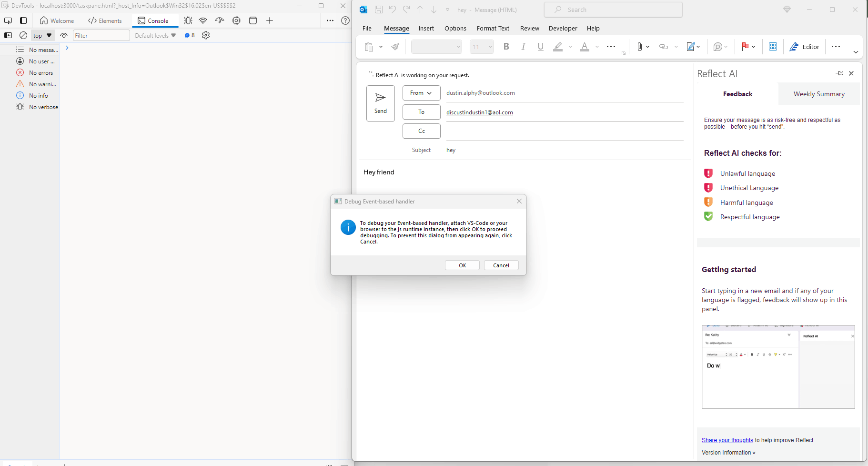Image resolution: width=868 pixels, height=466 pixels.
Task: Switch to the Elements tab in DevTools
Action: [x=105, y=20]
